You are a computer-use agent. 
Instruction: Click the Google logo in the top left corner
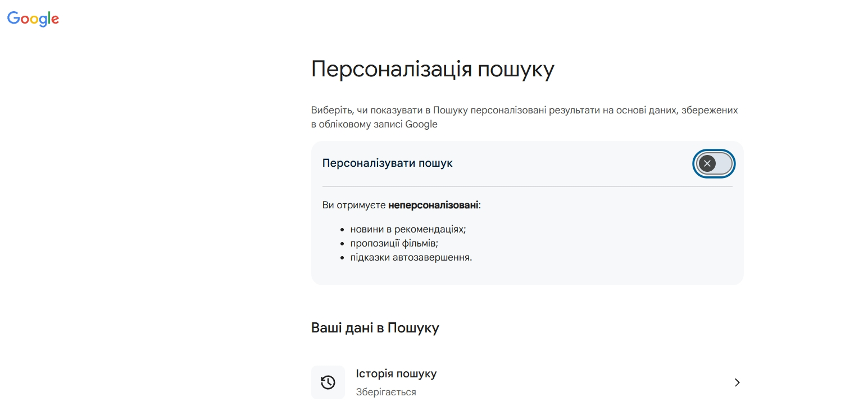[33, 19]
